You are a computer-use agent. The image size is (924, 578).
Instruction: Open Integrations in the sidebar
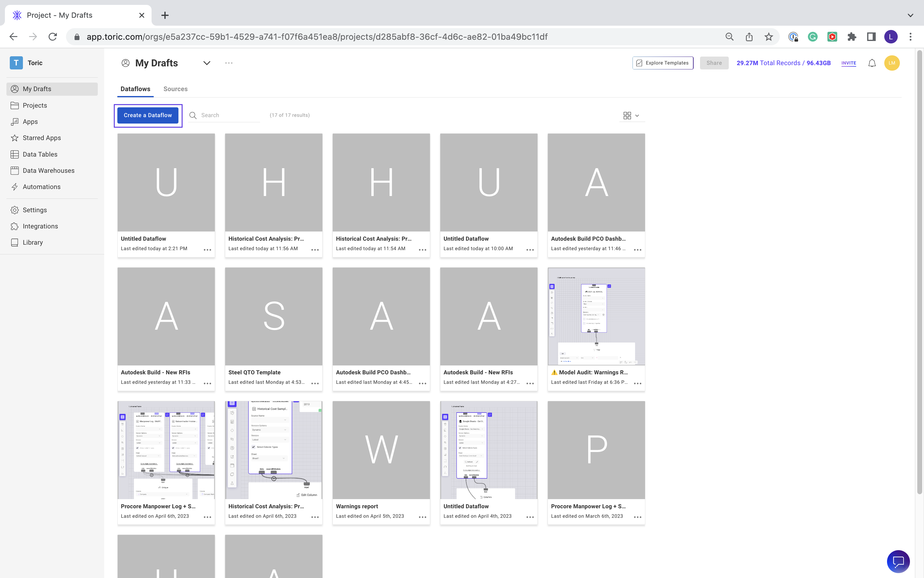[52, 226]
